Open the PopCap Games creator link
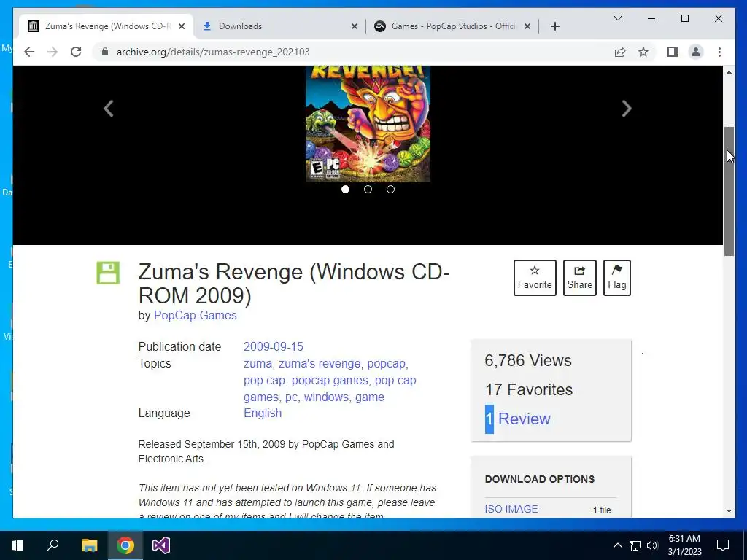The height and width of the screenshot is (560, 747). (196, 315)
